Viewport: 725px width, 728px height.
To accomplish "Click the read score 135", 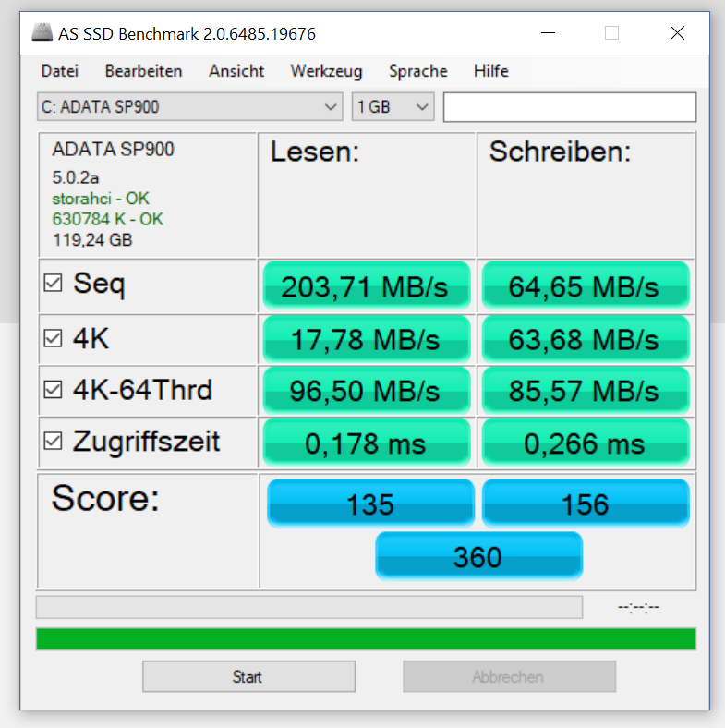I will coord(370,504).
